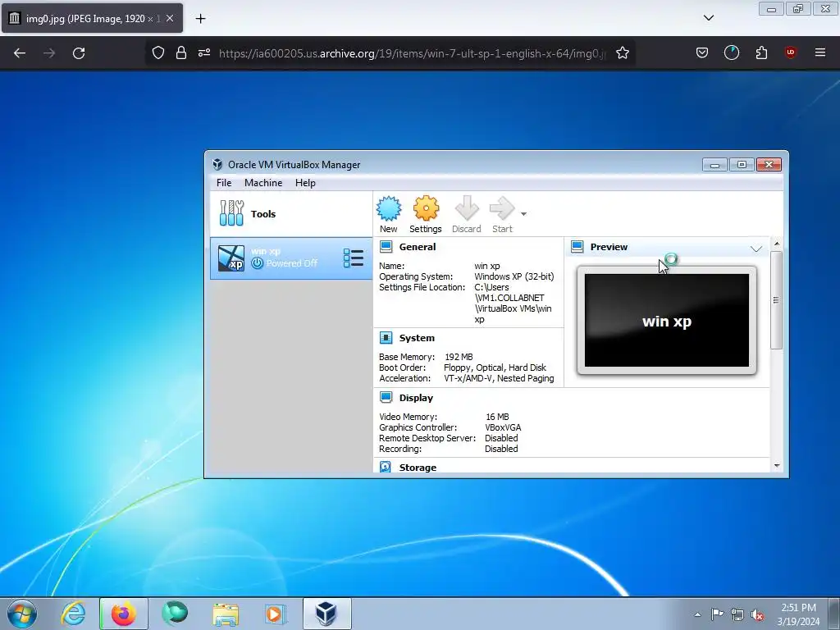Open the Help menu in VirtualBox
Viewport: 840px width, 630px height.
(305, 183)
